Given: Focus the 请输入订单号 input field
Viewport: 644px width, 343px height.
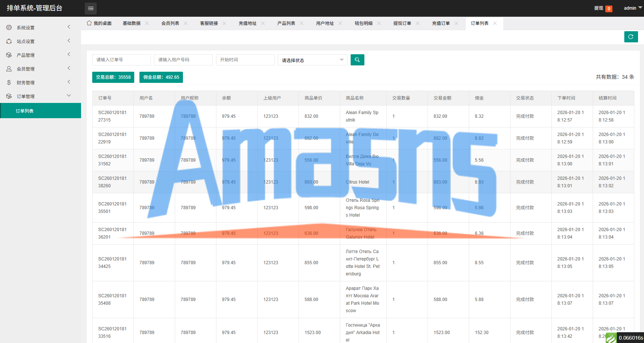Looking at the screenshot, I should click(x=122, y=60).
